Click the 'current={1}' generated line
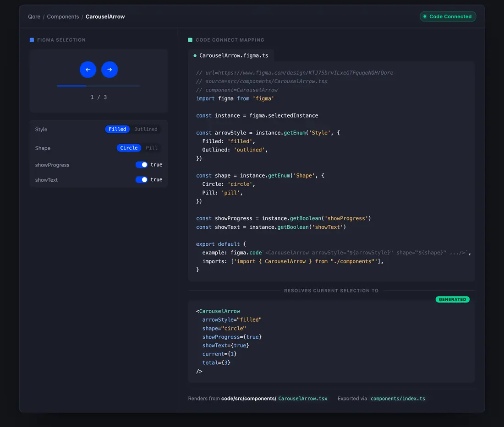 point(219,354)
